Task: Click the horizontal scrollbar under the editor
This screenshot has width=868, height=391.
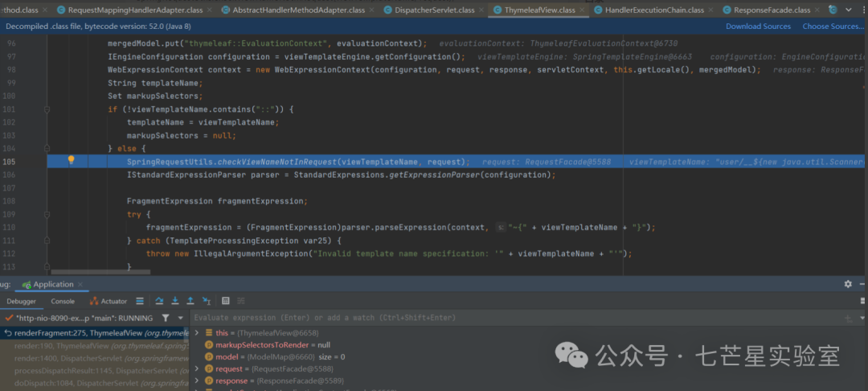Action: click(x=100, y=272)
